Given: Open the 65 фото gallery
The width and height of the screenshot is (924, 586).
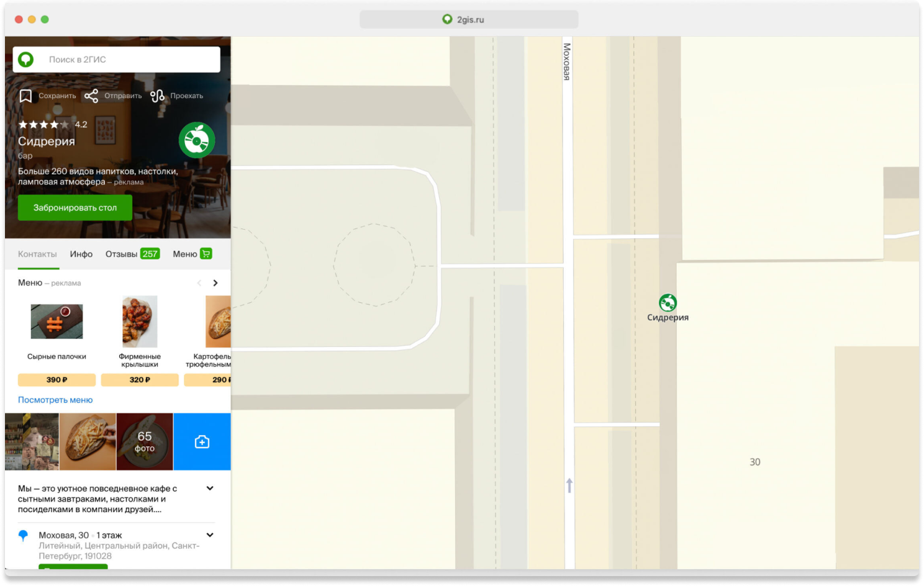Looking at the screenshot, I should [x=145, y=442].
